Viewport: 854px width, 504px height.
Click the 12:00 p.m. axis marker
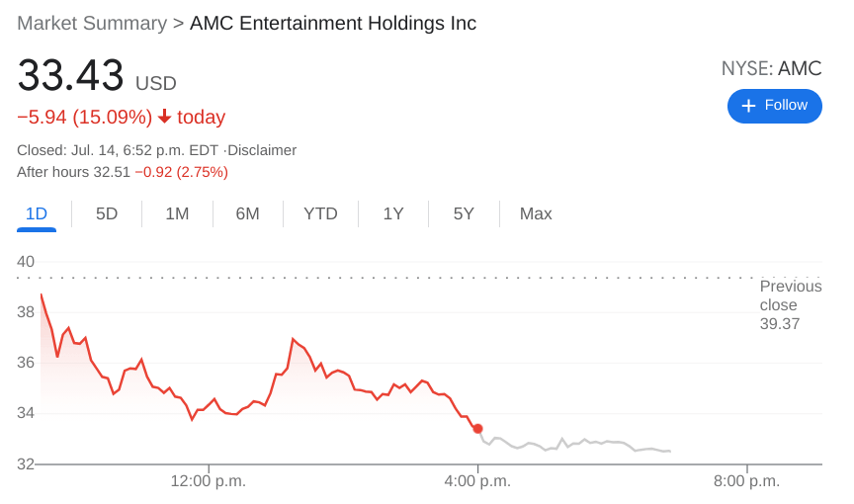click(x=209, y=481)
